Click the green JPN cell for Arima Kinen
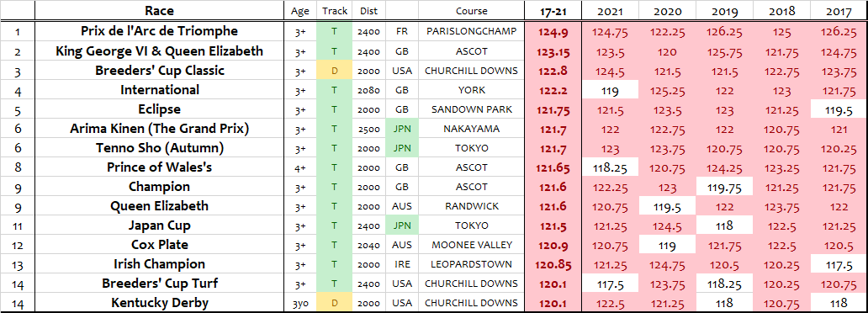Screen dimensions: 868x313 pos(402,129)
